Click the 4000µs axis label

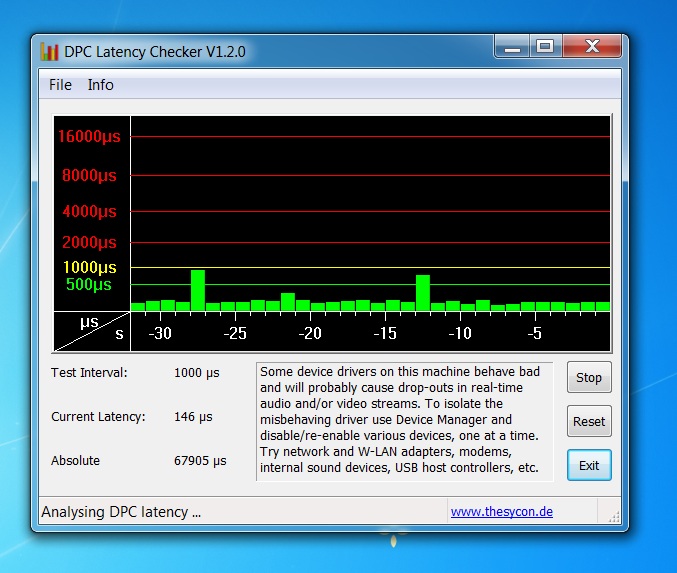click(x=89, y=211)
